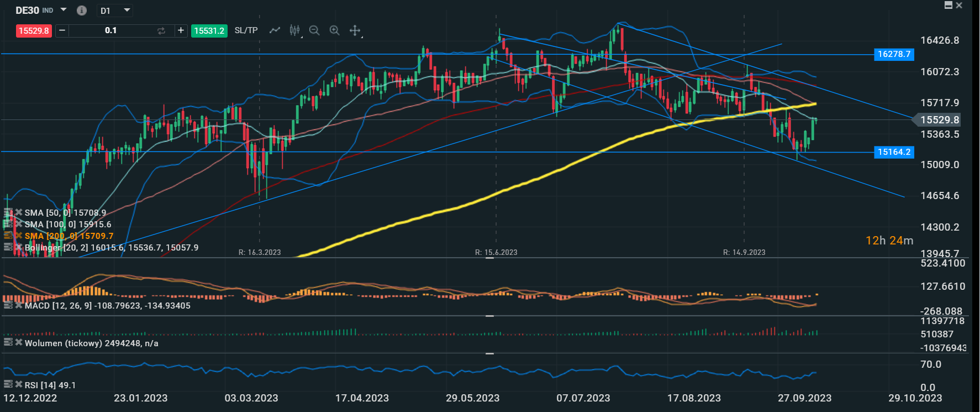
Task: Click the red sell price 15529.8 button
Action: [34, 30]
